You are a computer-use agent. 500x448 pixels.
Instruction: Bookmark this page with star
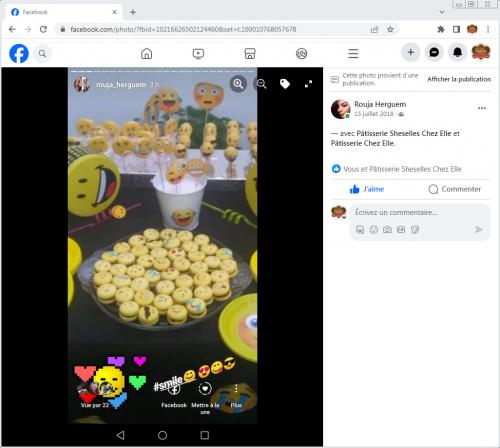390,29
